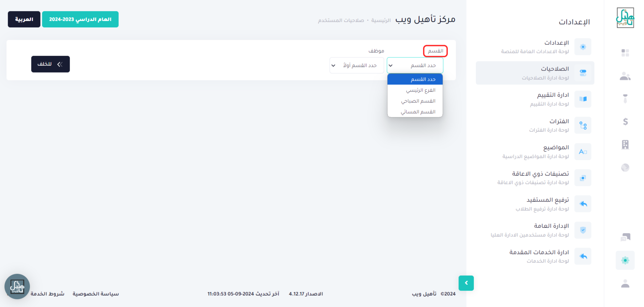
Task: Open المواضيع subjects management menu item
Action: tap(535, 152)
